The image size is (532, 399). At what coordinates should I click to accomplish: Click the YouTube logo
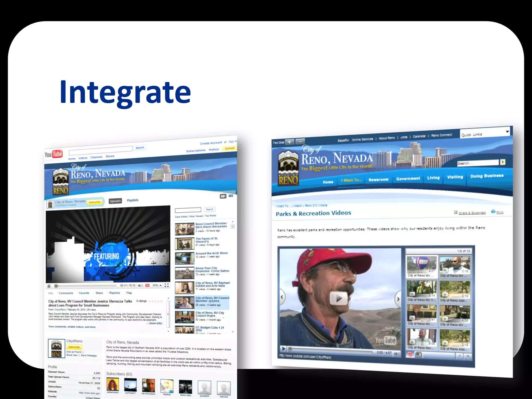tap(54, 154)
